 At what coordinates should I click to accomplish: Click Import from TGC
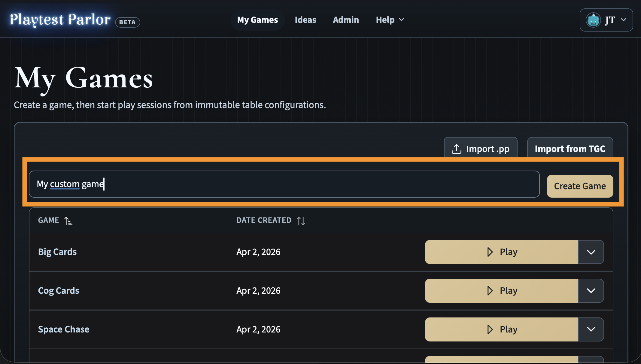point(570,148)
